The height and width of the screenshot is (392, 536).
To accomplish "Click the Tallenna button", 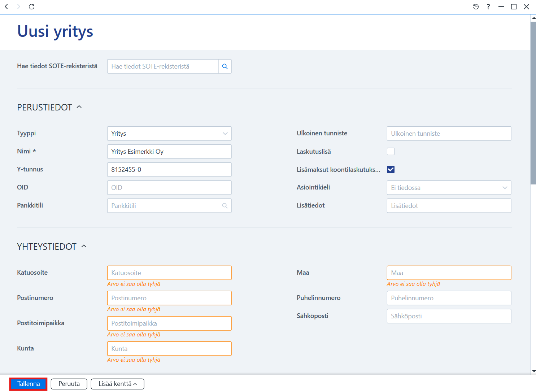I will point(29,384).
